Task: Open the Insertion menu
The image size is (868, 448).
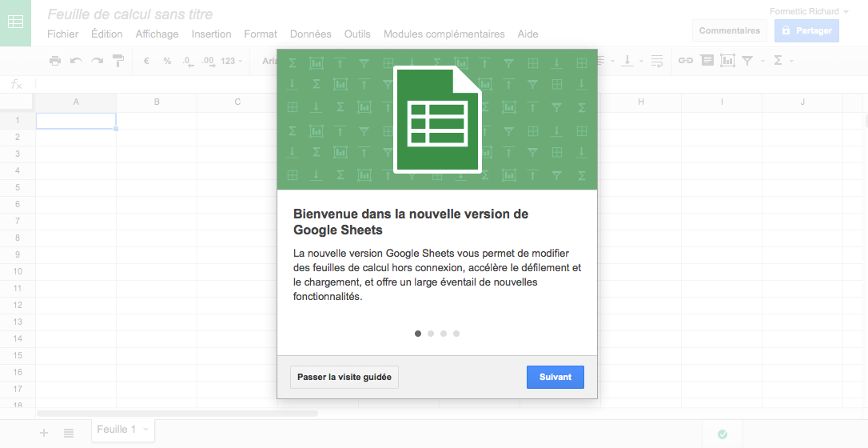Action: pos(212,34)
